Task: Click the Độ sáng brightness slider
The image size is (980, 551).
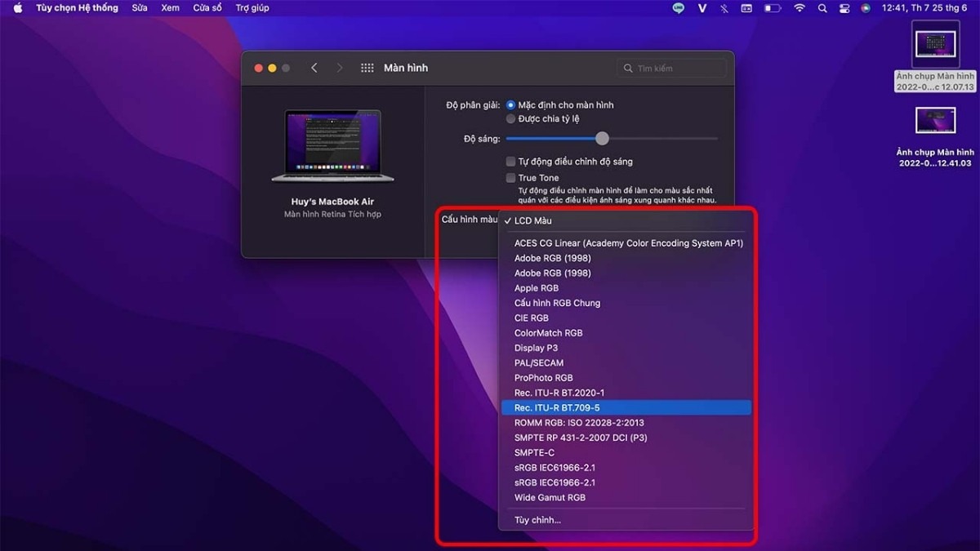Action: pos(612,139)
